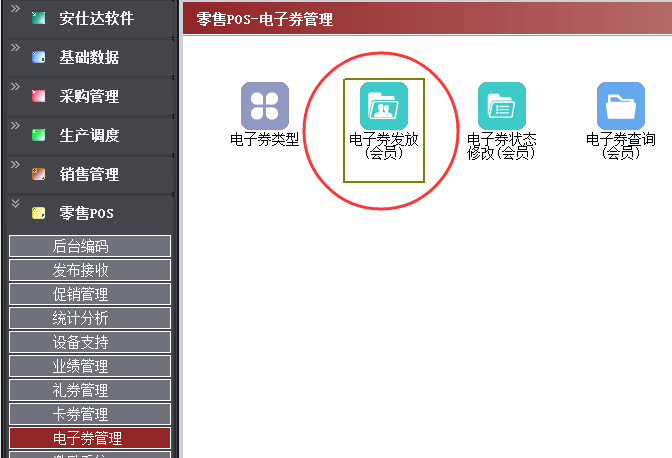
Task: Click the green cube icon beside 安仕达软件
Action: [39, 18]
